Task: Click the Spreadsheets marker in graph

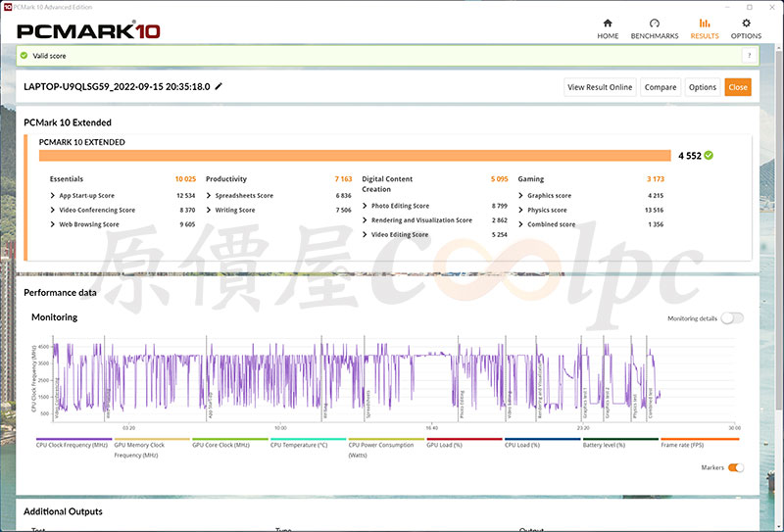Action: [368, 404]
